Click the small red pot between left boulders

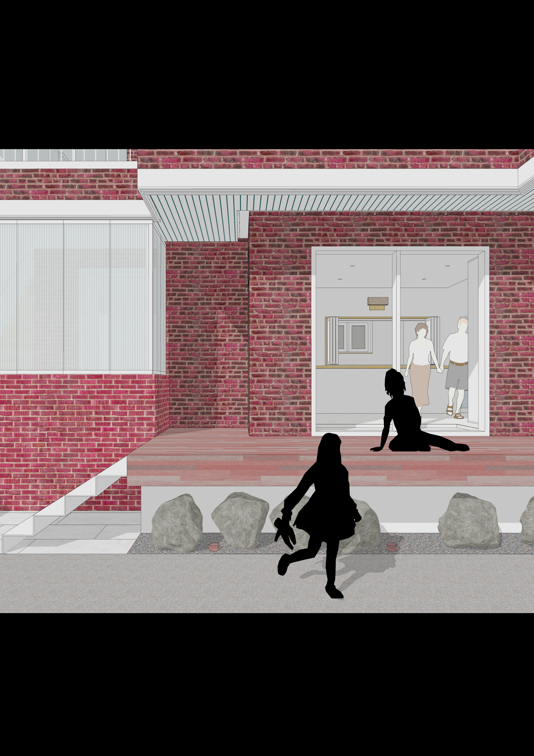214,547
